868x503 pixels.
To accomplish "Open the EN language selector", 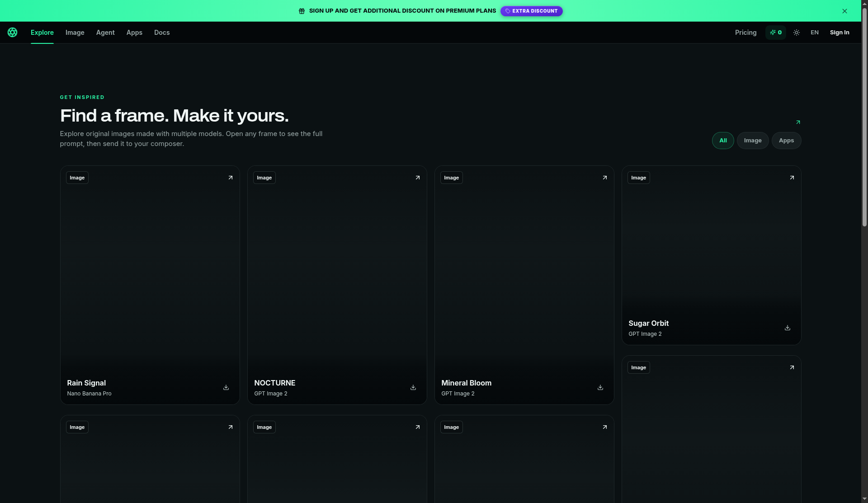I will (815, 33).
